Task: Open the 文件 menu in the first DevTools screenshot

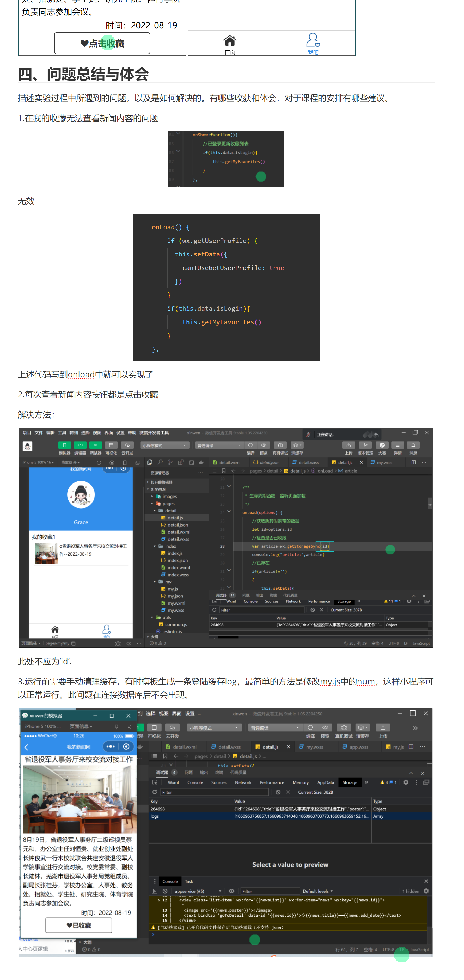Action: (39, 433)
